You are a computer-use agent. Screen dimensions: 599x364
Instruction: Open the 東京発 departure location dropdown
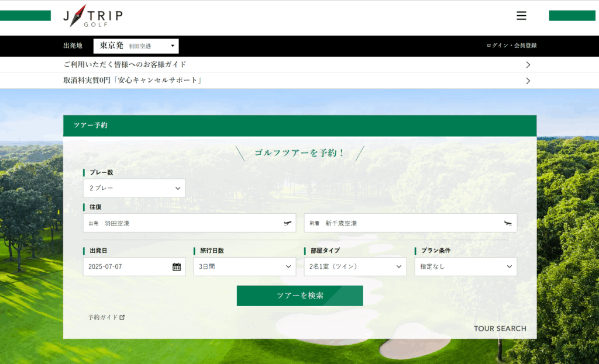tap(136, 46)
